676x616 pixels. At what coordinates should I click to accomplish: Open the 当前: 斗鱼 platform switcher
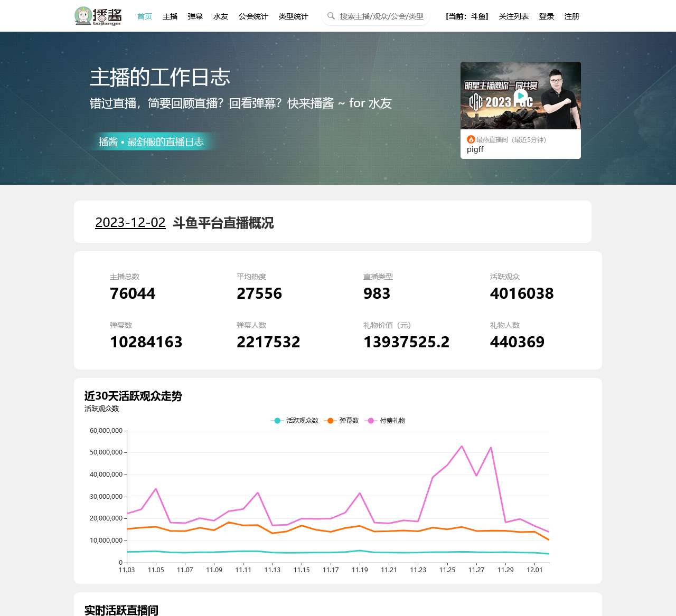point(467,16)
